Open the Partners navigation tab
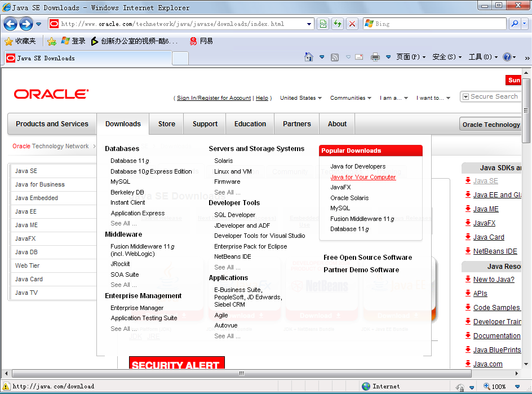532x394 pixels. [x=297, y=124]
